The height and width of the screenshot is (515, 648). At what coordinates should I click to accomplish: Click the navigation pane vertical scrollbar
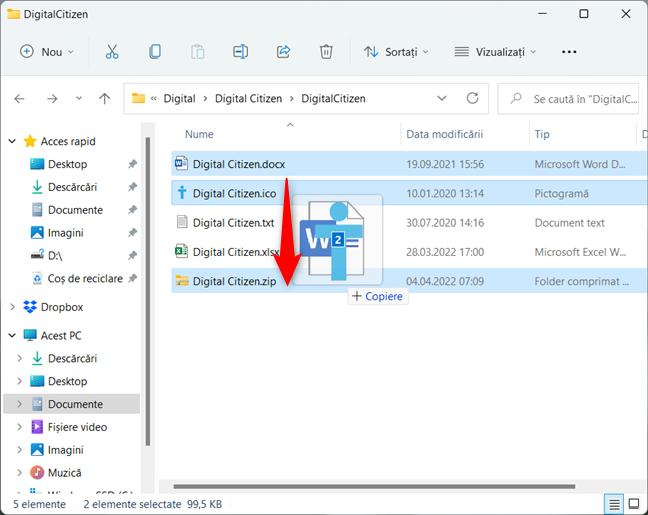tap(148, 291)
